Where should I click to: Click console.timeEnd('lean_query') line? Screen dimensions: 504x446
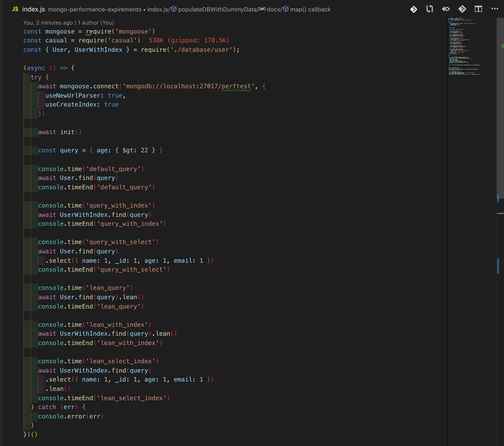click(x=91, y=306)
